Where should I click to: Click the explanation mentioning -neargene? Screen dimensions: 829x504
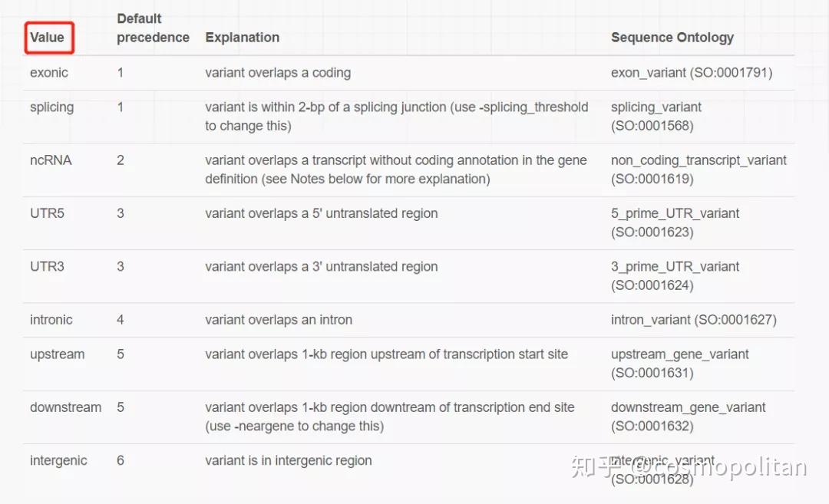(389, 416)
